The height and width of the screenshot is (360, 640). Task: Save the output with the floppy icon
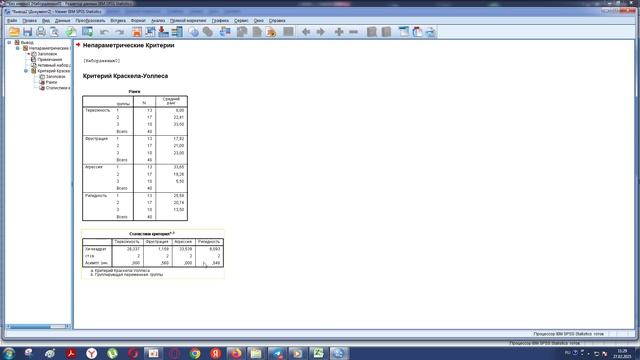(27, 32)
